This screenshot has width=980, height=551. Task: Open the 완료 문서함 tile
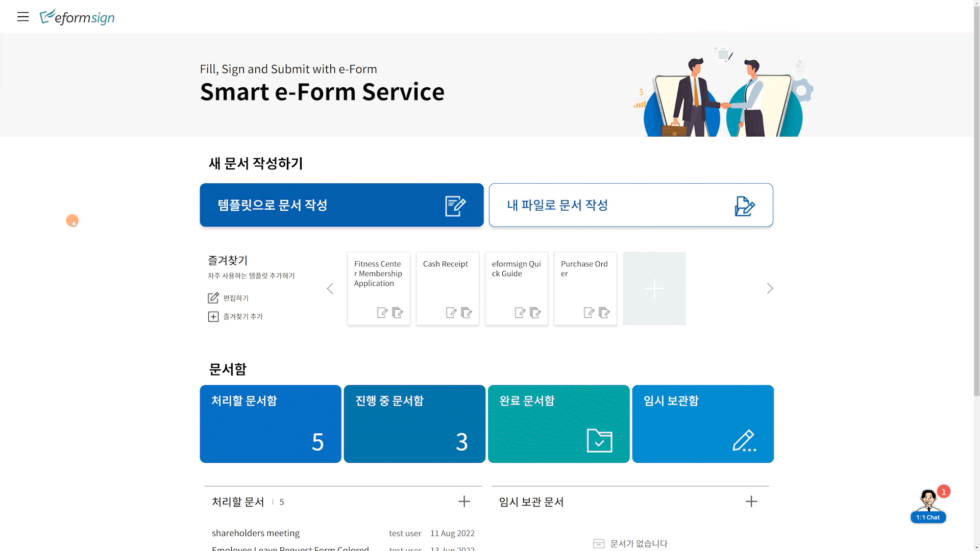[558, 424]
